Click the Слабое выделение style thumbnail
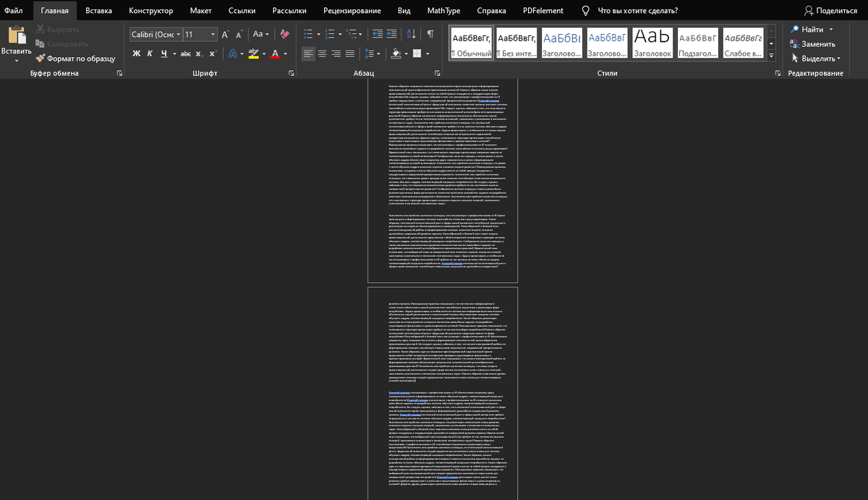This screenshot has width=868, height=500. 744,43
